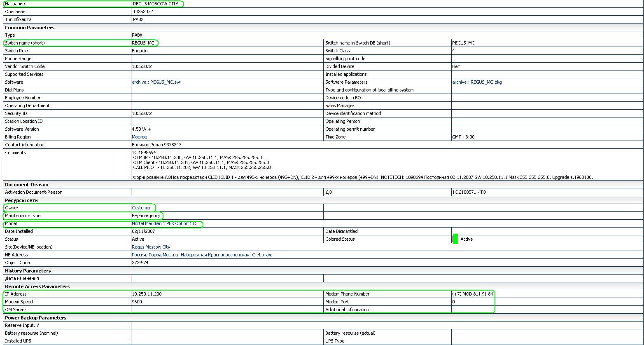644x345 pixels.
Task: Click the OM Server label
Action: click(16, 310)
